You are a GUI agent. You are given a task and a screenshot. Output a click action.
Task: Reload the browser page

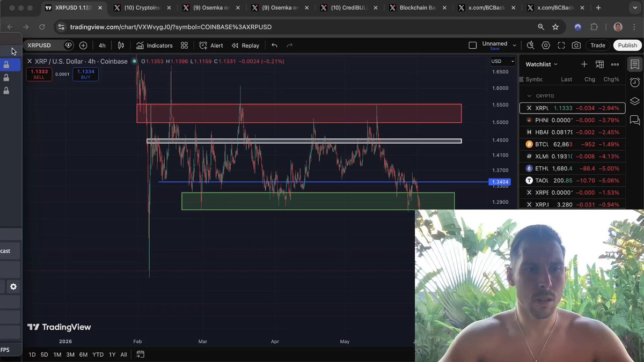(x=42, y=27)
